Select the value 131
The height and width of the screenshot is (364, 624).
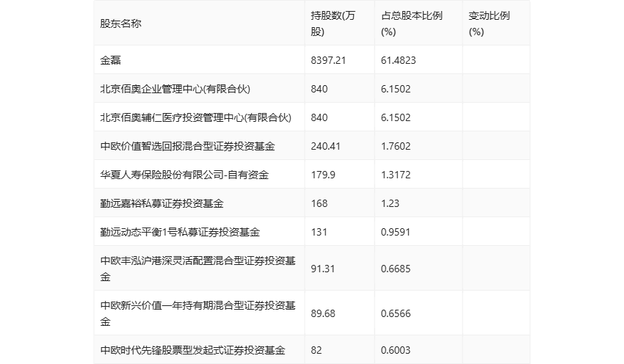[x=319, y=232]
